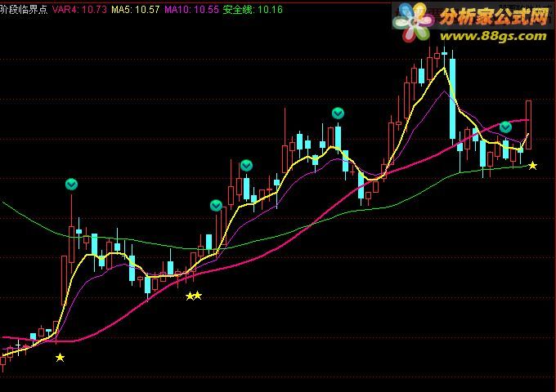Click the leftmost teal down-arrow sell marker

(x=71, y=184)
